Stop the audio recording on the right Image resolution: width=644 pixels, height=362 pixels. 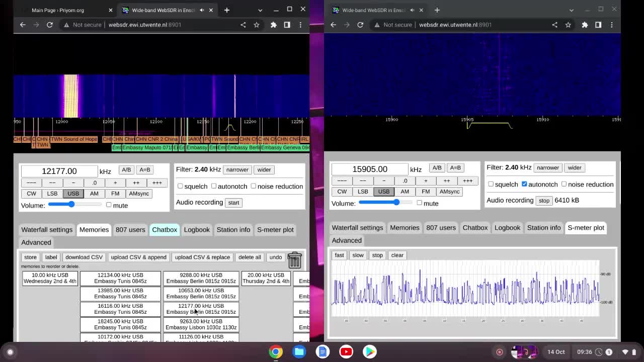click(x=544, y=200)
